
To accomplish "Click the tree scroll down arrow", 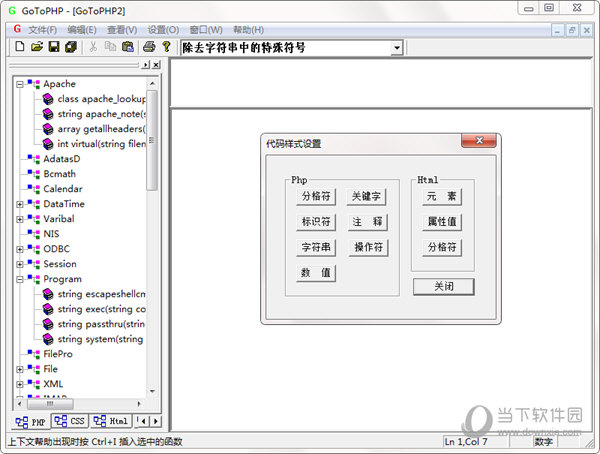I will point(152,391).
